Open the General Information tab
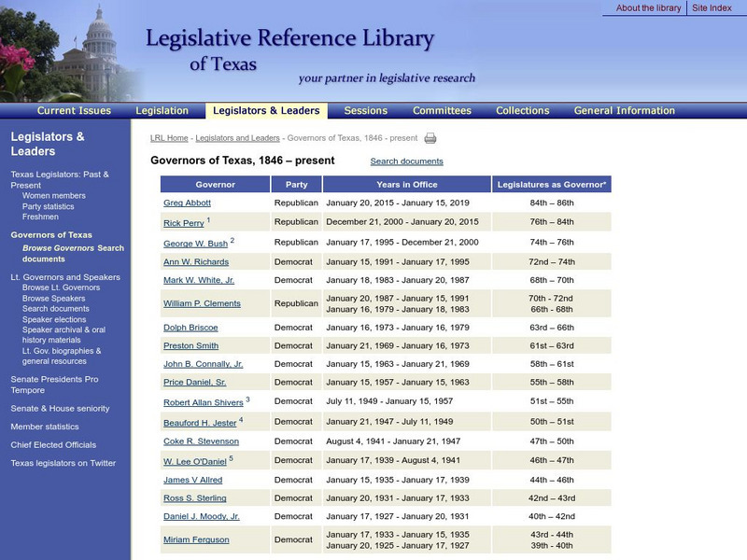This screenshot has height=560, width=747. [625, 110]
